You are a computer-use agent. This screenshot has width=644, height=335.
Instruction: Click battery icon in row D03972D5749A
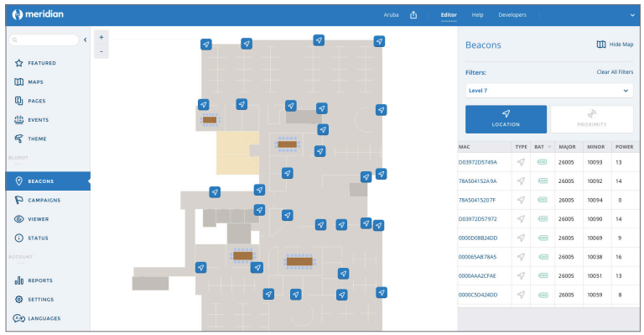543,162
